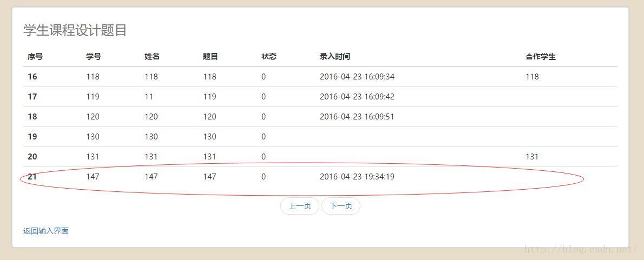Click 姓名 value 130 in row 19

click(x=151, y=137)
